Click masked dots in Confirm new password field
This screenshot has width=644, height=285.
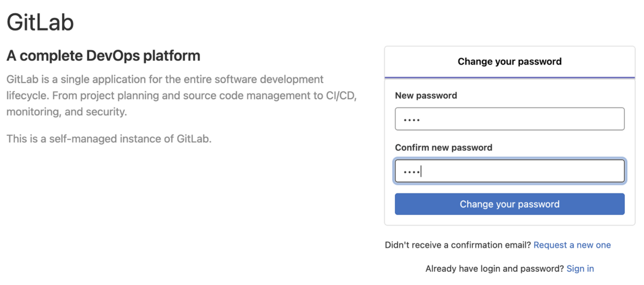(x=411, y=172)
